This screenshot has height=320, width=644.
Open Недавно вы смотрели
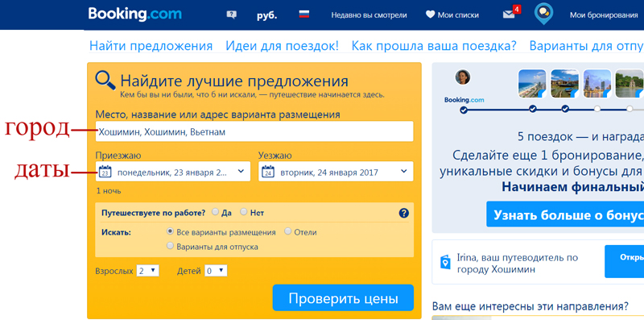pos(369,15)
